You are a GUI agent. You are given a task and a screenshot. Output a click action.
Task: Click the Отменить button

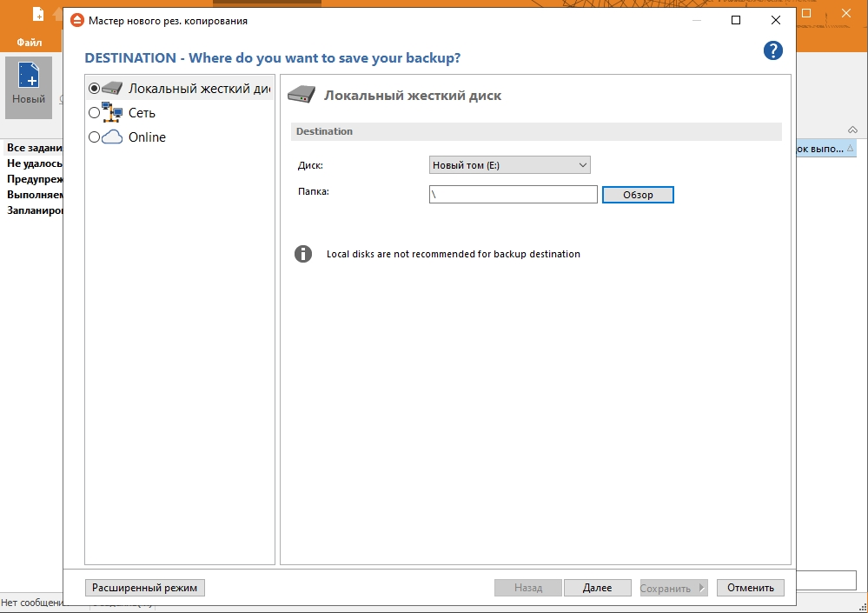click(x=750, y=588)
